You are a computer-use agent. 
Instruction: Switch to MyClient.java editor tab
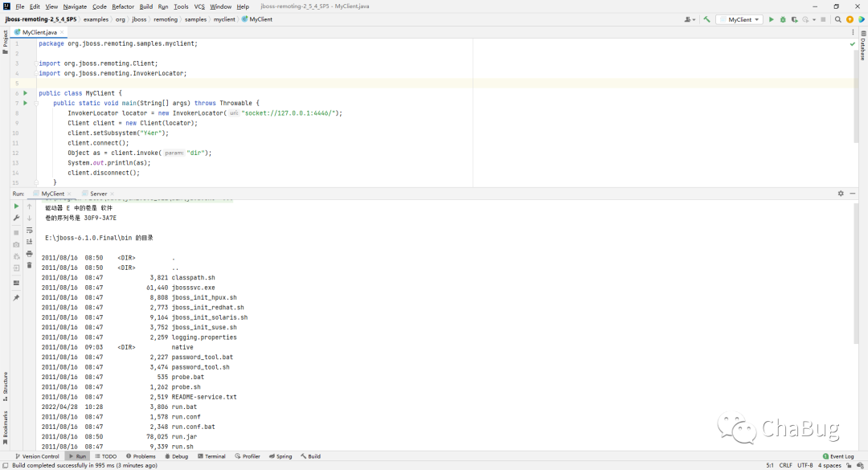click(39, 32)
